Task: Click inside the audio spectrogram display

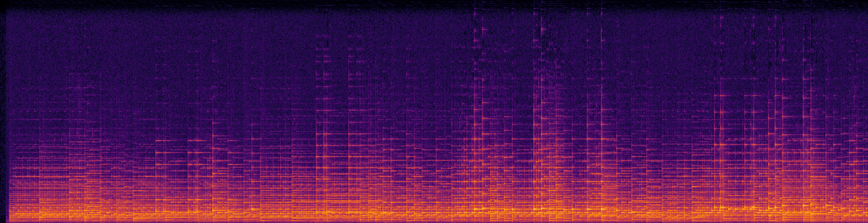Action: 434,112
